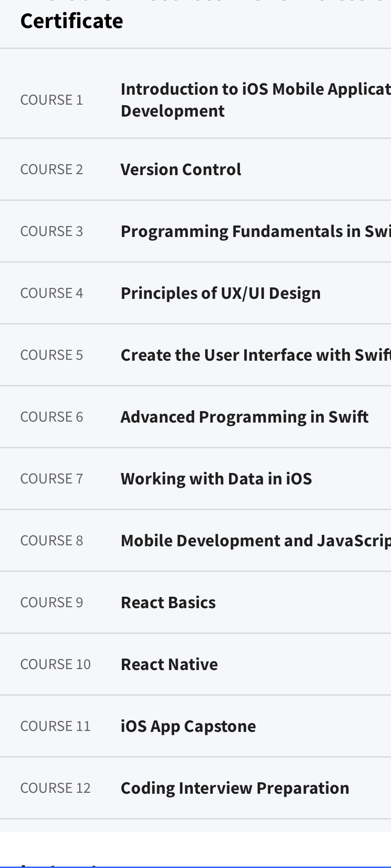
Task: Select Programming Fundamentals in Swift course
Action: [255, 231]
